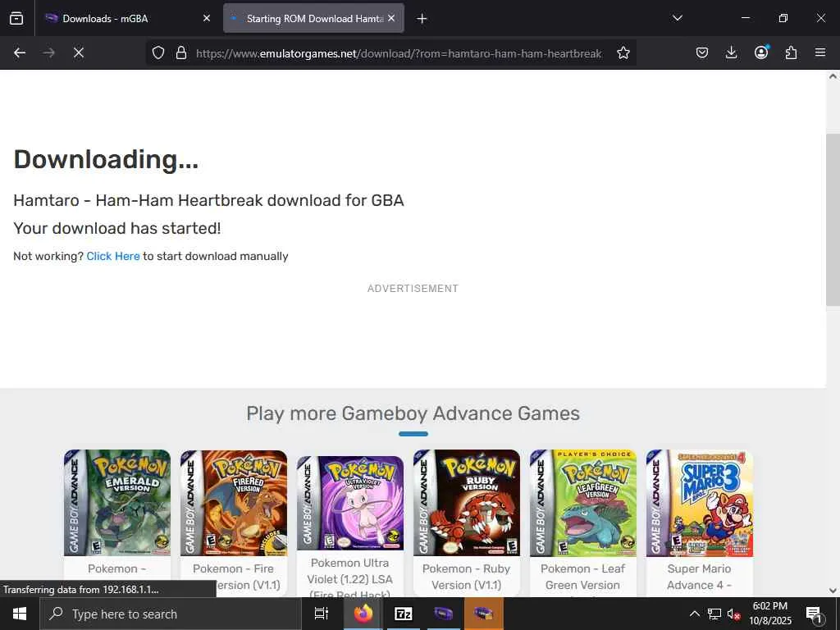
Task: Select the 'Hamtaro - Ham-Ham Heartbreak download for GBA' text
Action: [x=208, y=200]
